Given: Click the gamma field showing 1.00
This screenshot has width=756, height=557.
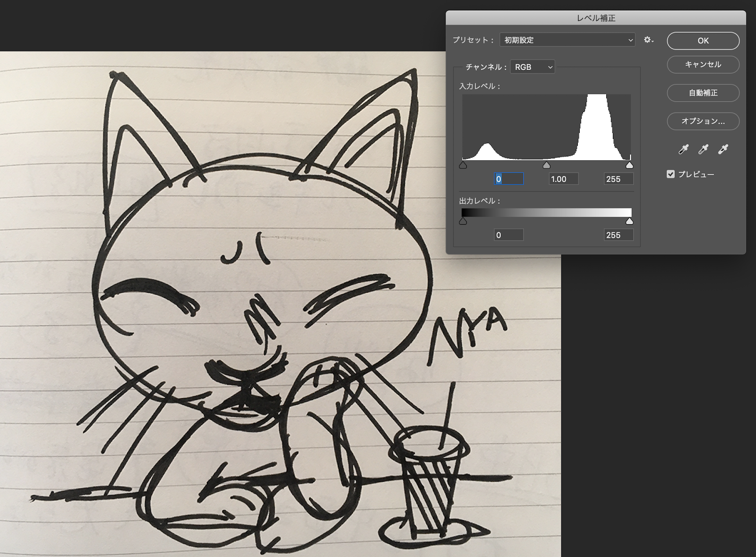Looking at the screenshot, I should (564, 179).
